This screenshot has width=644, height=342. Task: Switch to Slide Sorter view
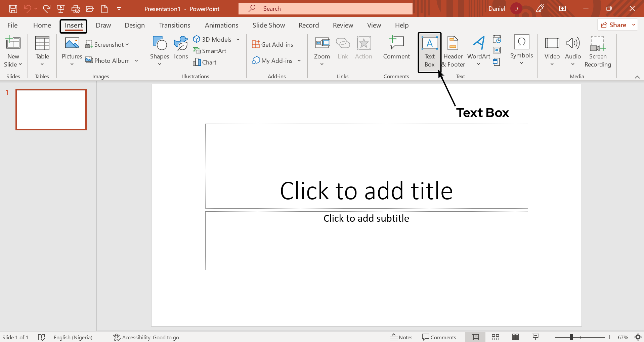(x=496, y=337)
